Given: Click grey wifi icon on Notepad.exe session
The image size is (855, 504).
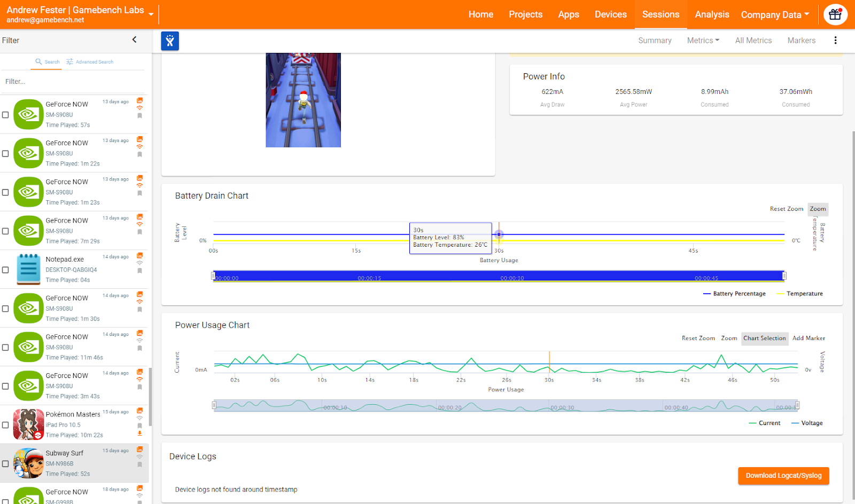Looking at the screenshot, I should coord(139,263).
